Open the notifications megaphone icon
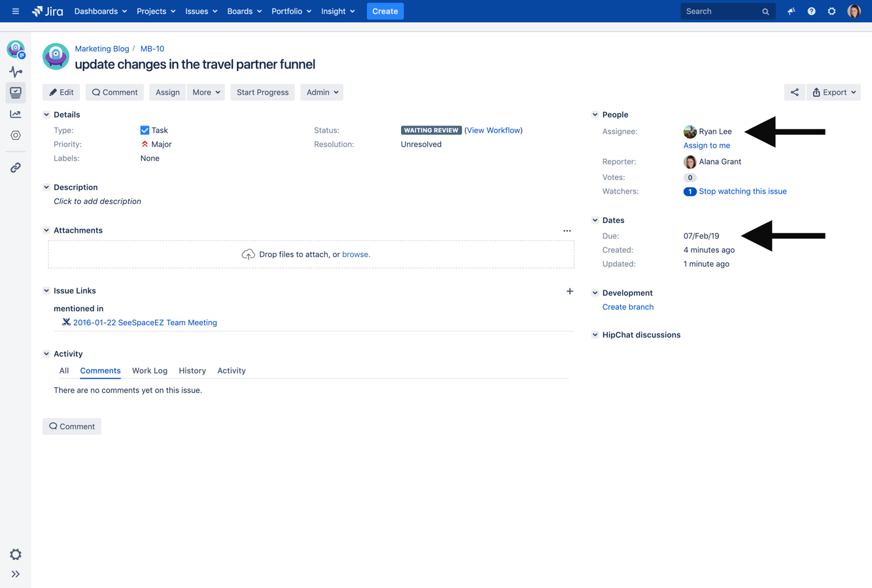This screenshot has height=588, width=872. tap(791, 11)
